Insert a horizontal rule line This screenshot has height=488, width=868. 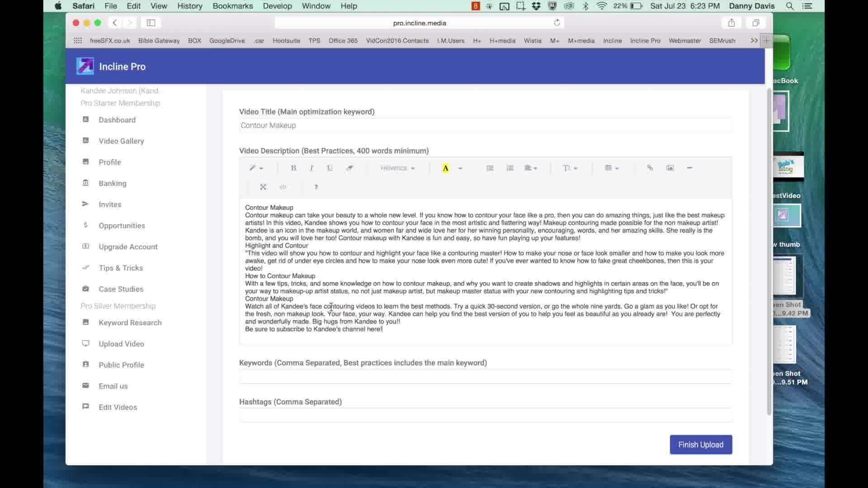click(689, 168)
